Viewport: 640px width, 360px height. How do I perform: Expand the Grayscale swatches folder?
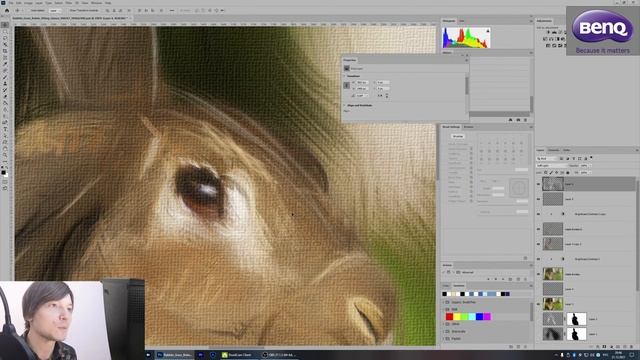click(444, 331)
